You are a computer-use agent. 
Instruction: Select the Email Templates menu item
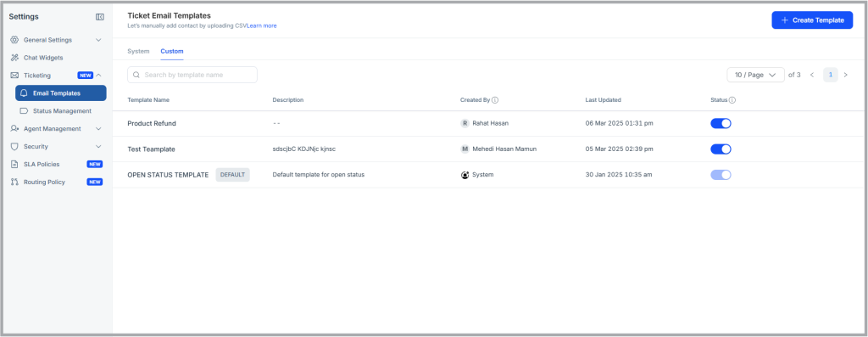[x=61, y=93]
